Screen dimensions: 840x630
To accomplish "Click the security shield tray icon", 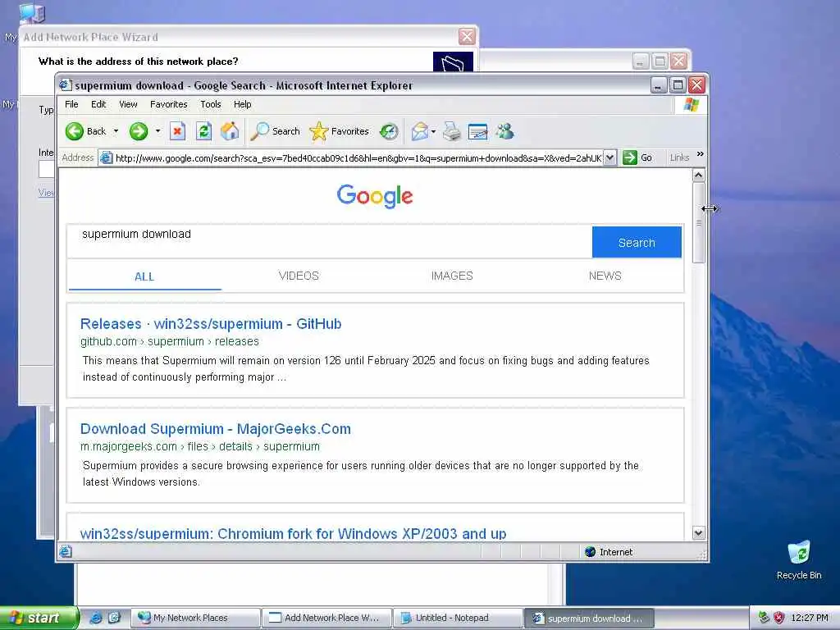I will click(779, 618).
